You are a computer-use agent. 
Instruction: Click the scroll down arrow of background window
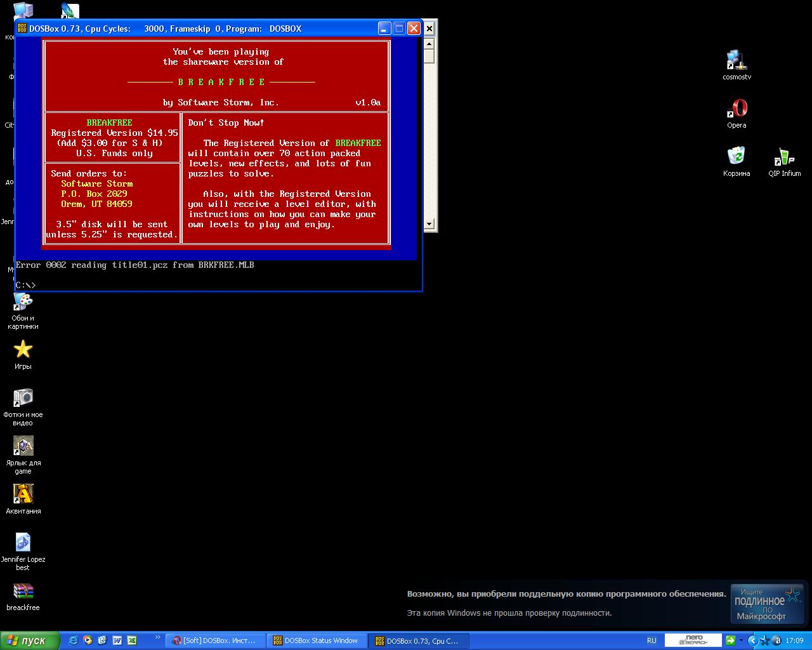click(x=429, y=223)
